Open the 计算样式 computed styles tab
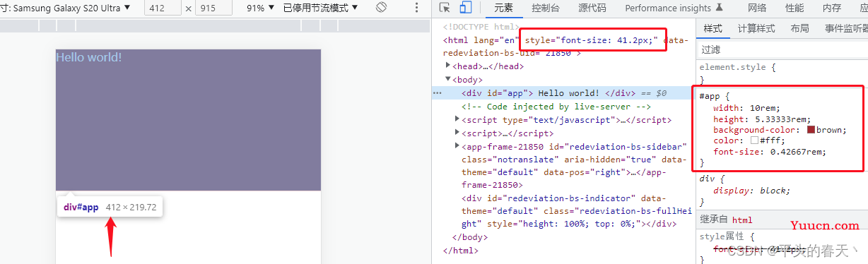This screenshot has height=264, width=868. 756,28
